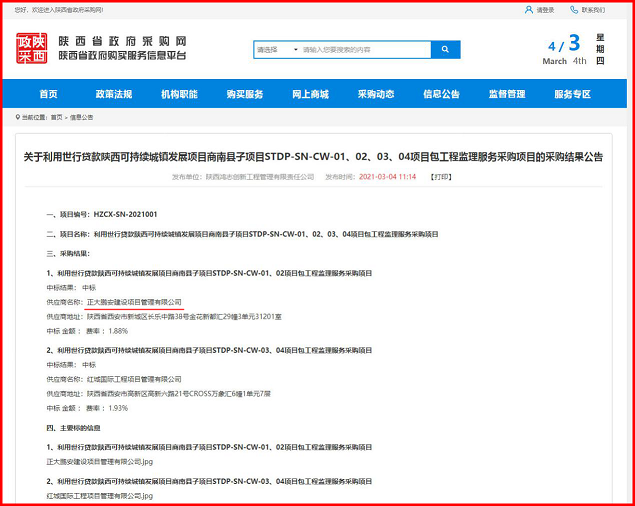The height and width of the screenshot is (506, 635).
Task: Go to 政策法规 menu item
Action: (113, 94)
